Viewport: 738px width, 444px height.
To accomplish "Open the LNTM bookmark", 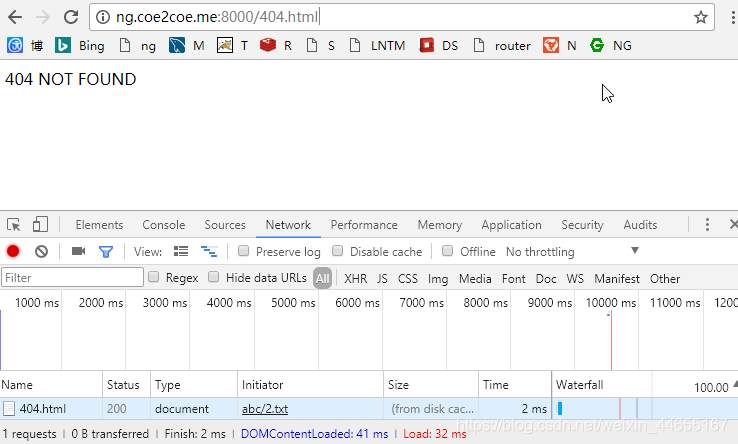I will coord(377,46).
